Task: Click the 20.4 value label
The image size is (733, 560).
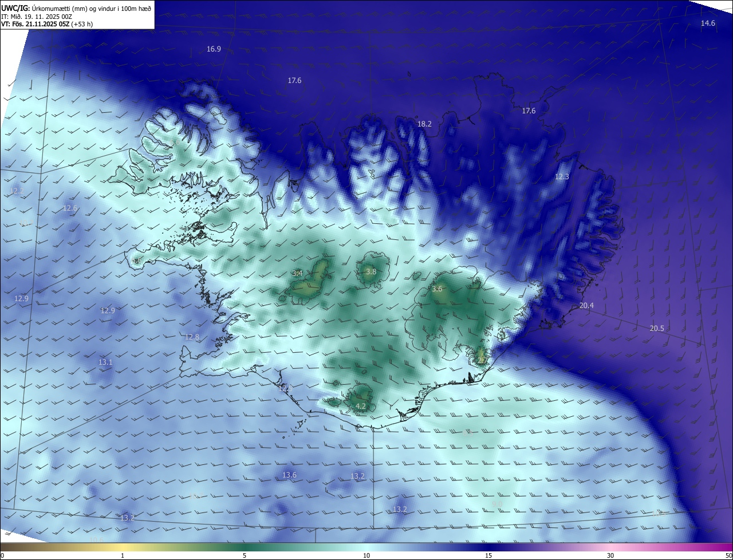Action: 586,306
